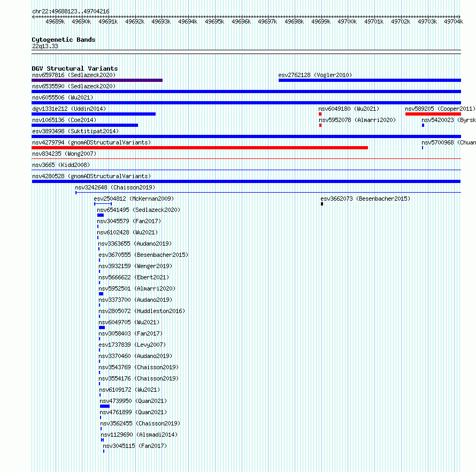Click variant label nsv6597816 (Sedlazeck2020)
Image resolution: width=476 pixels, height=472 pixels.
(x=74, y=75)
